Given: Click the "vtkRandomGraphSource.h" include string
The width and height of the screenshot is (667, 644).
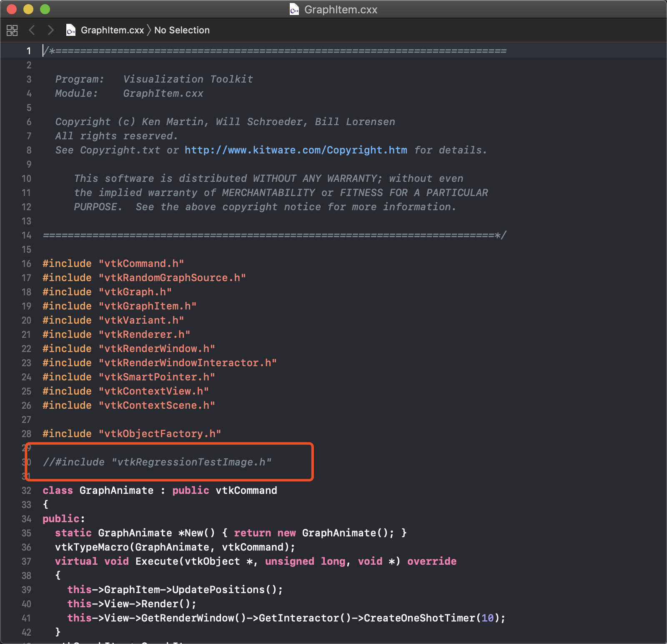Looking at the screenshot, I should tap(172, 278).
